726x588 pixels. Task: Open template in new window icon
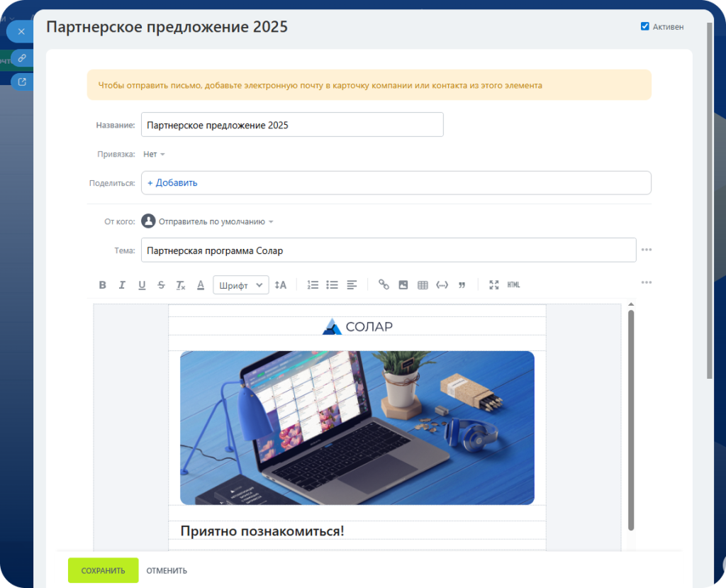22,82
